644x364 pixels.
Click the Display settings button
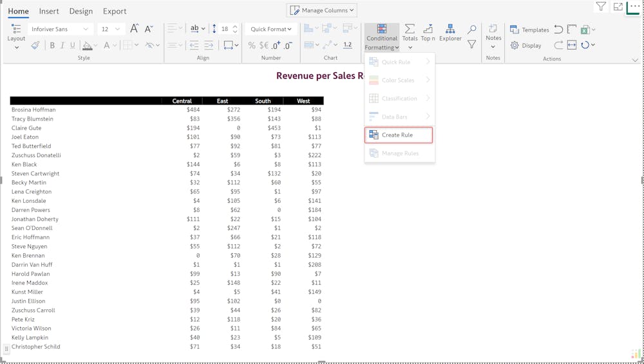(526, 45)
